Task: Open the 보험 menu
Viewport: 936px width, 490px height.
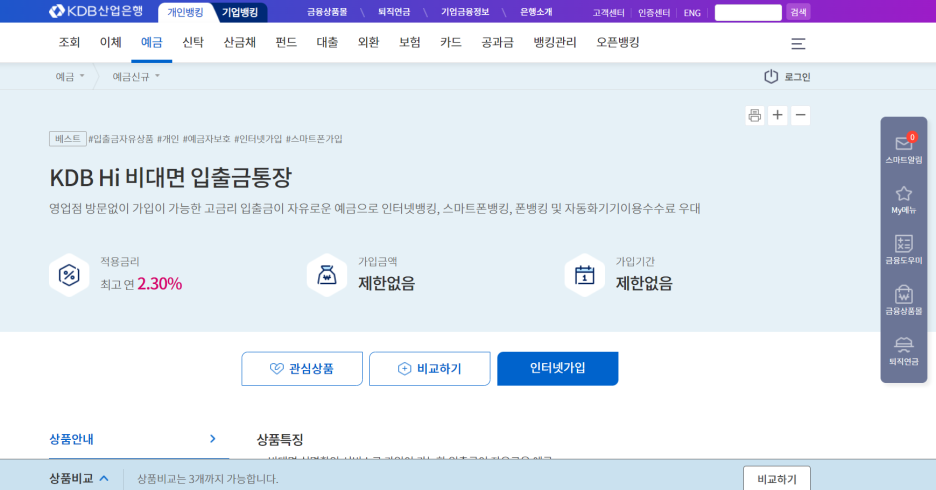Action: [x=410, y=42]
